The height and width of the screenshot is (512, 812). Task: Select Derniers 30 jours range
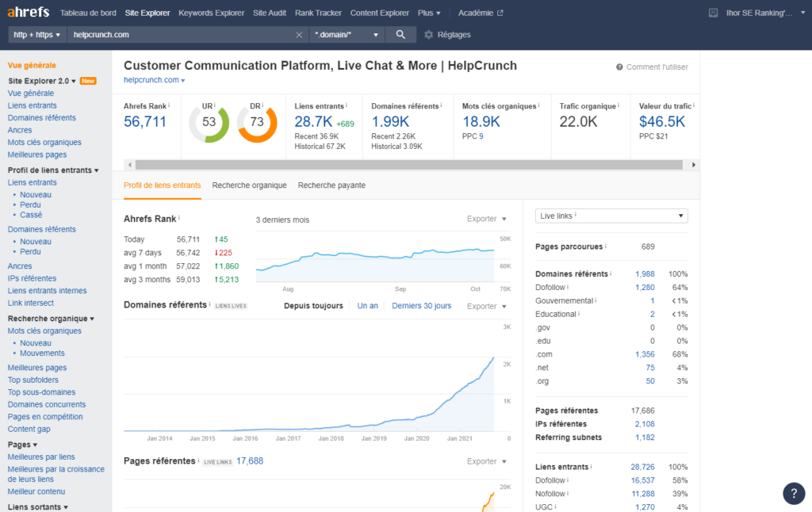(422, 306)
